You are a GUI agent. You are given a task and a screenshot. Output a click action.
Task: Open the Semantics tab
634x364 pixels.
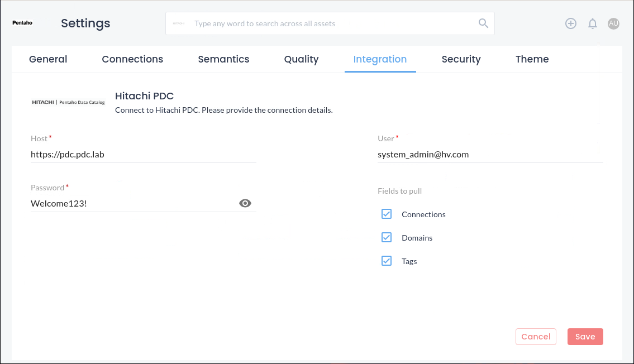click(x=223, y=59)
